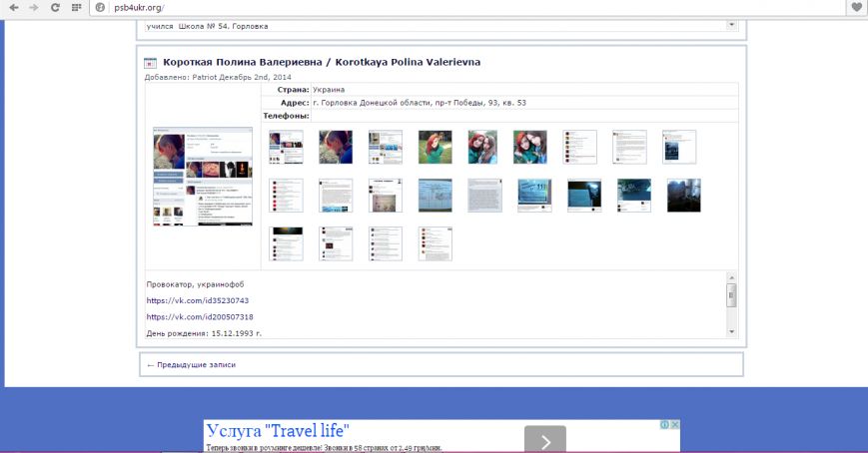
Task: Open third thumbnail in second gallery row
Action: click(x=386, y=196)
